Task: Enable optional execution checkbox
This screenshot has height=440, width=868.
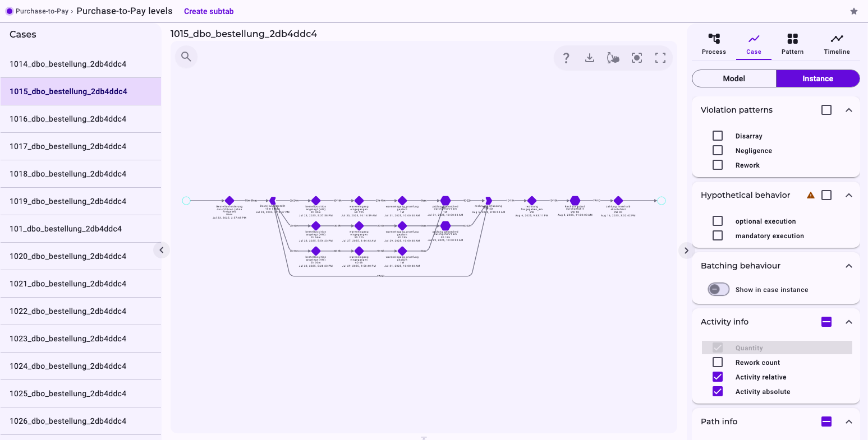Action: (718, 221)
